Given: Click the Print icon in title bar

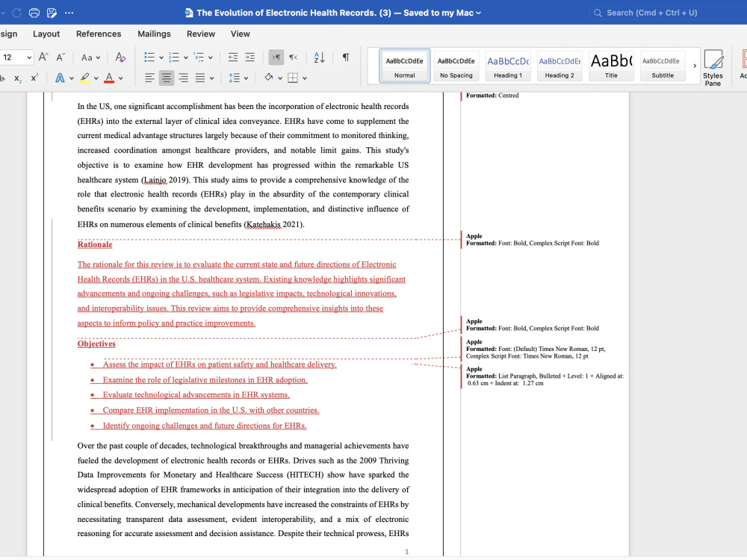Looking at the screenshot, I should pos(34,13).
